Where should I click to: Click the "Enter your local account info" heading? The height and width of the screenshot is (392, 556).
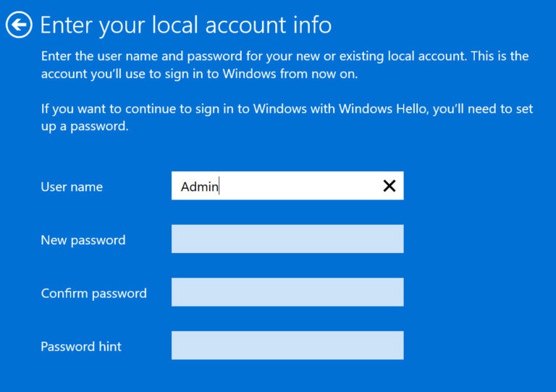tap(186, 25)
